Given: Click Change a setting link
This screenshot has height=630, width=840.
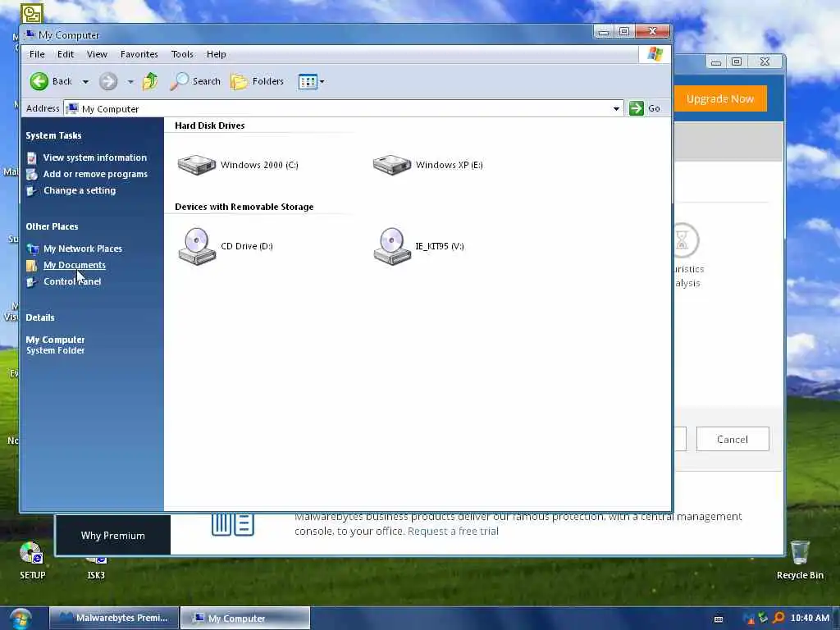Looking at the screenshot, I should pos(80,190).
